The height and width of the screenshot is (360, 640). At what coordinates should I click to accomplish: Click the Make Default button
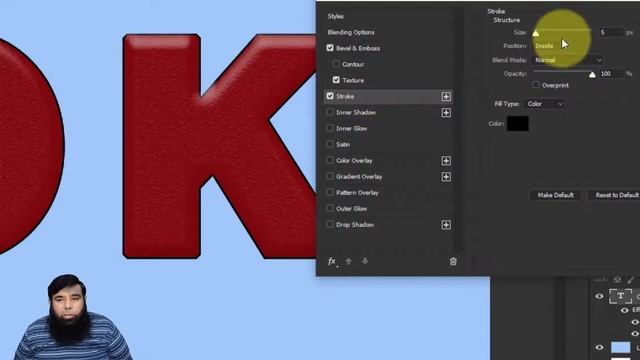[x=556, y=195]
